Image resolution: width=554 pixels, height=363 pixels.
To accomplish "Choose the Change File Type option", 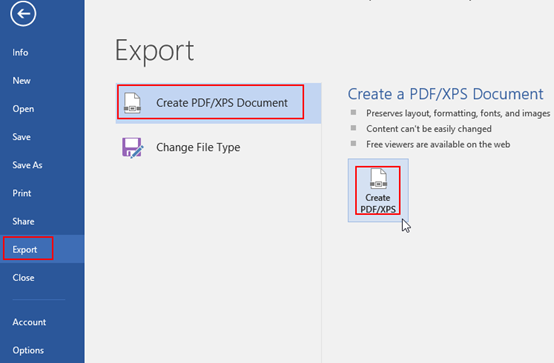I will [218, 147].
